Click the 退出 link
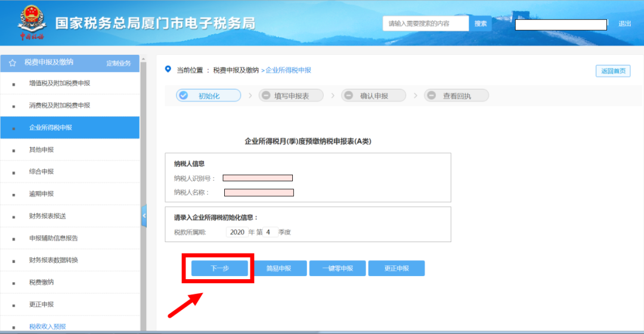 (x=625, y=24)
